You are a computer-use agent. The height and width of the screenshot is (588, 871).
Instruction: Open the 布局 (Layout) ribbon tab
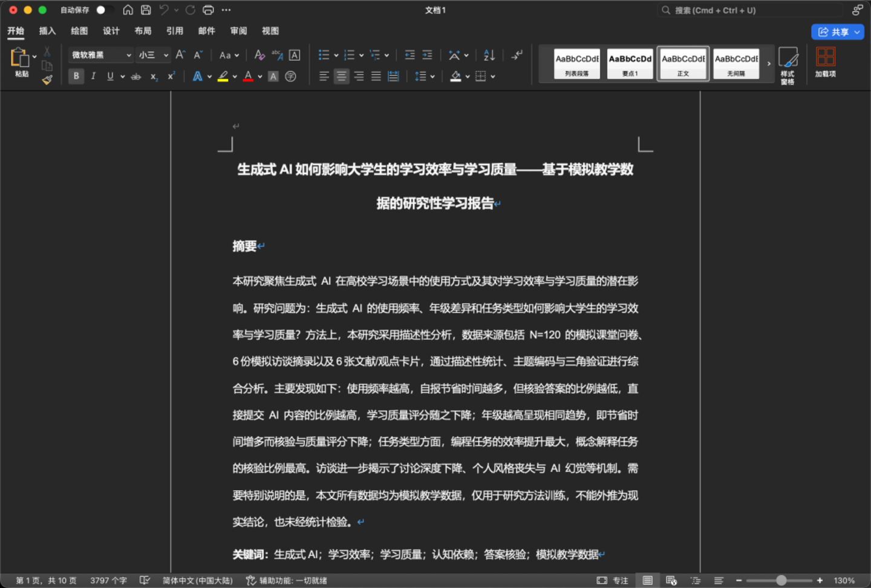coord(143,31)
